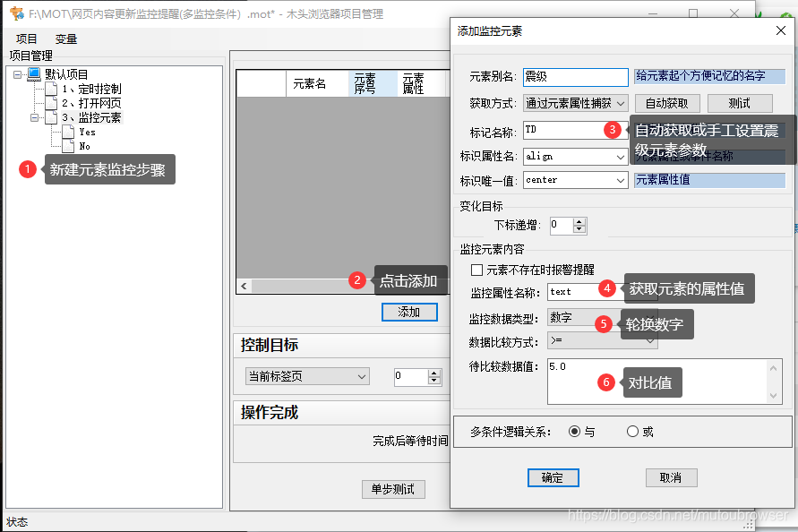Click the 待比较数据值 text area

tap(657, 382)
